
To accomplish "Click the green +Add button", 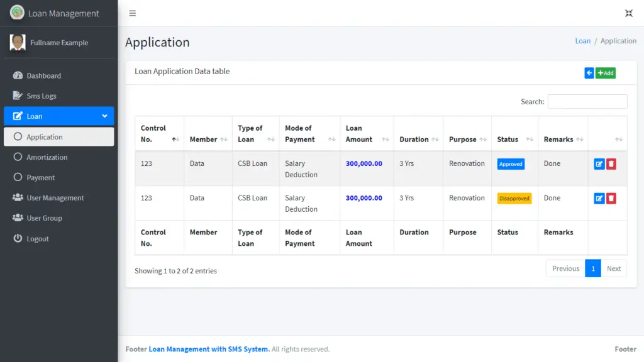I will pyautogui.click(x=605, y=73).
